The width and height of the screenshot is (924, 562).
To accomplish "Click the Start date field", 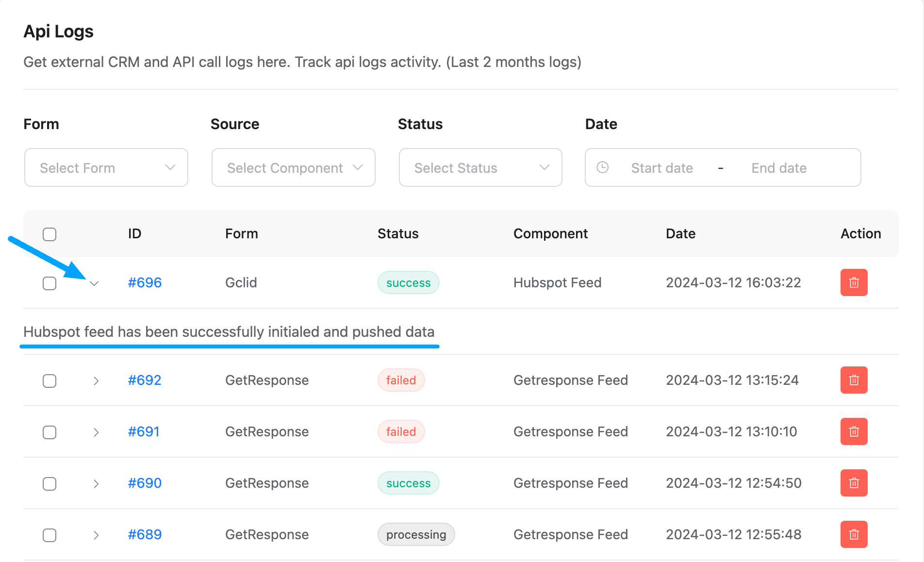I will [x=662, y=168].
